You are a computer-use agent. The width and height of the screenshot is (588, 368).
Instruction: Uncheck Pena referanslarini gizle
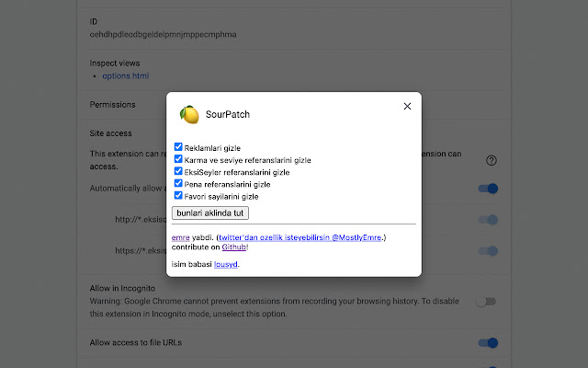point(178,183)
